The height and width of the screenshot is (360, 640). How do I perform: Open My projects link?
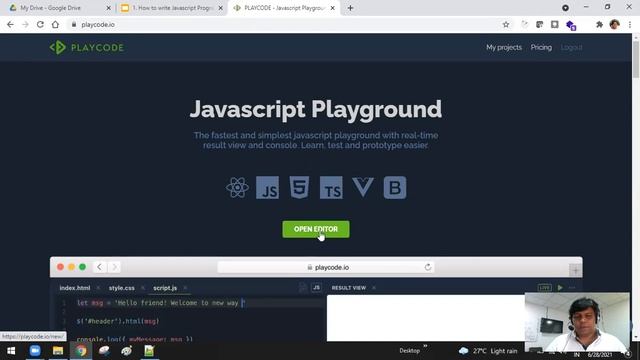point(504,47)
